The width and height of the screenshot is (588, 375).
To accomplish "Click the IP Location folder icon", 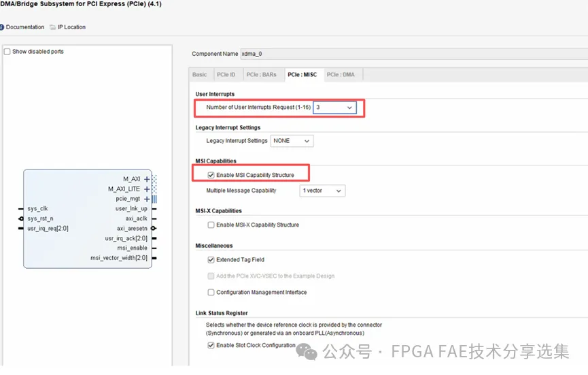I will [52, 27].
